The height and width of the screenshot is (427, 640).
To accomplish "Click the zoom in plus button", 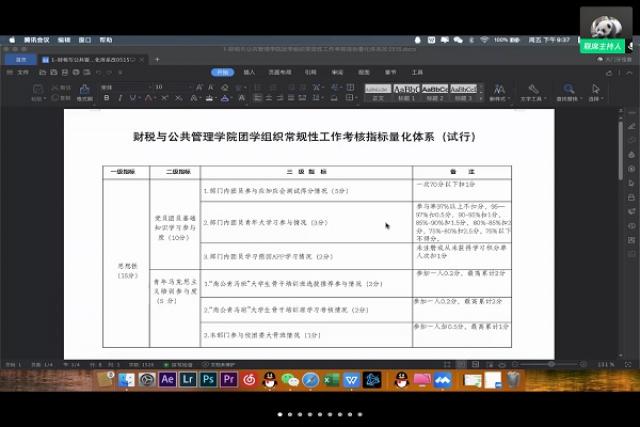I will pyautogui.click(x=584, y=364).
